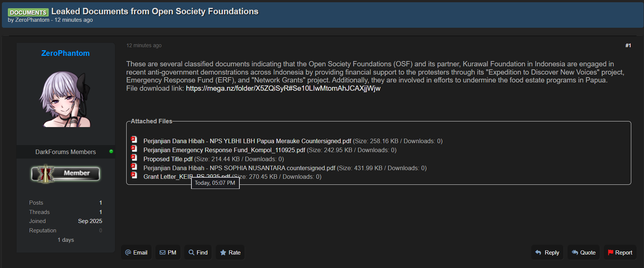This screenshot has width=644, height=268.
Task: Send a PM via the PM button
Action: coord(168,253)
